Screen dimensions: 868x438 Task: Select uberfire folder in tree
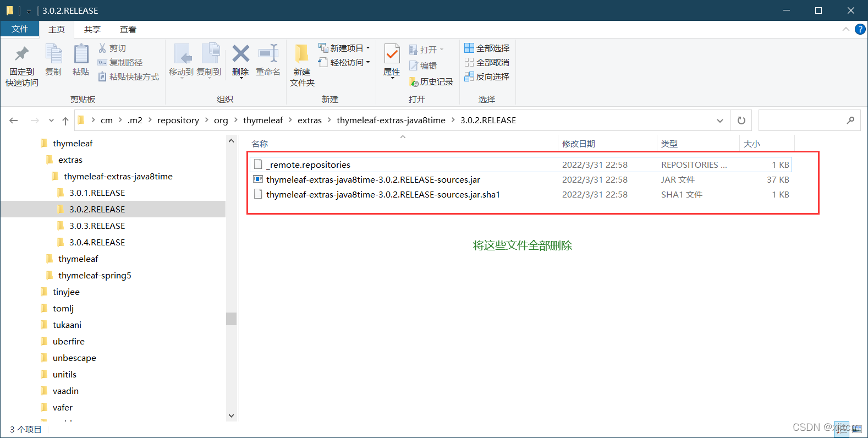coord(69,341)
